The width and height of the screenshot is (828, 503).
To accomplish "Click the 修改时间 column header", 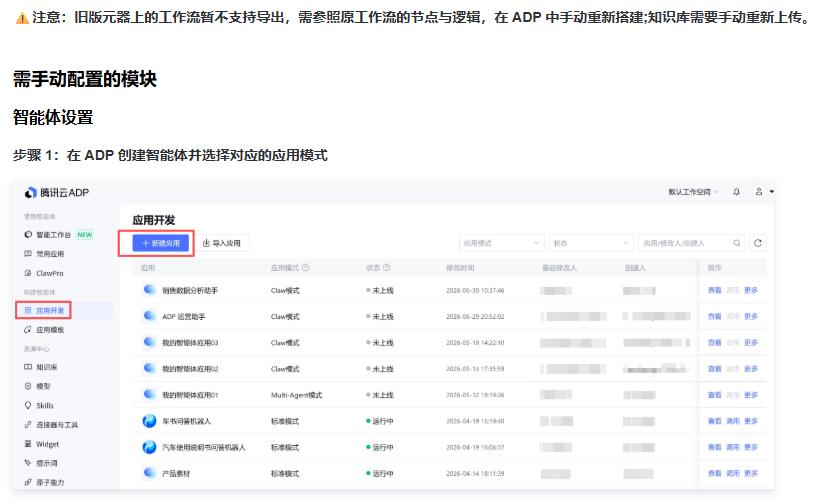I will (x=460, y=268).
